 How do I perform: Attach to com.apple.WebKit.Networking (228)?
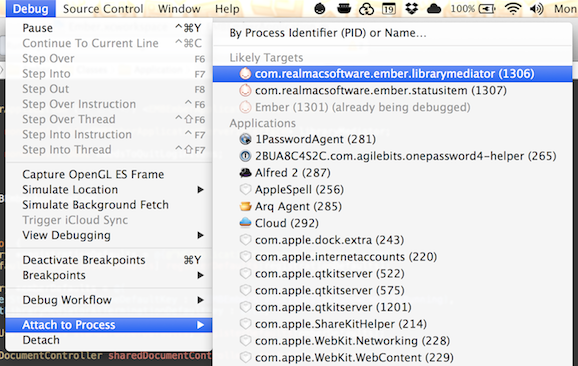[393, 341]
